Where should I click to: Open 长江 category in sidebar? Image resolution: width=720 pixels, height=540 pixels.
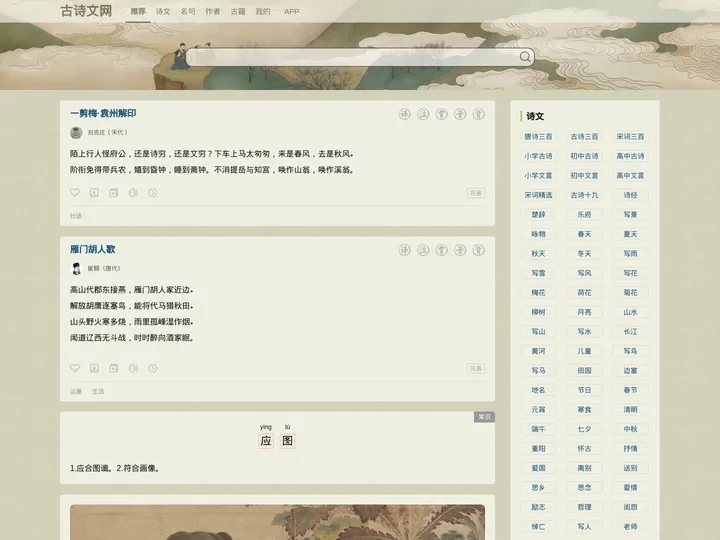[630, 332]
